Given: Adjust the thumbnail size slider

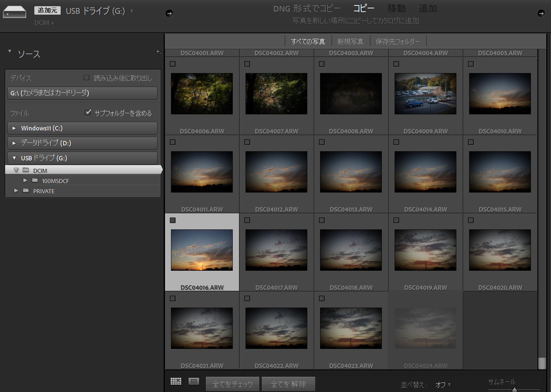Looking at the screenshot, I should point(514,390).
